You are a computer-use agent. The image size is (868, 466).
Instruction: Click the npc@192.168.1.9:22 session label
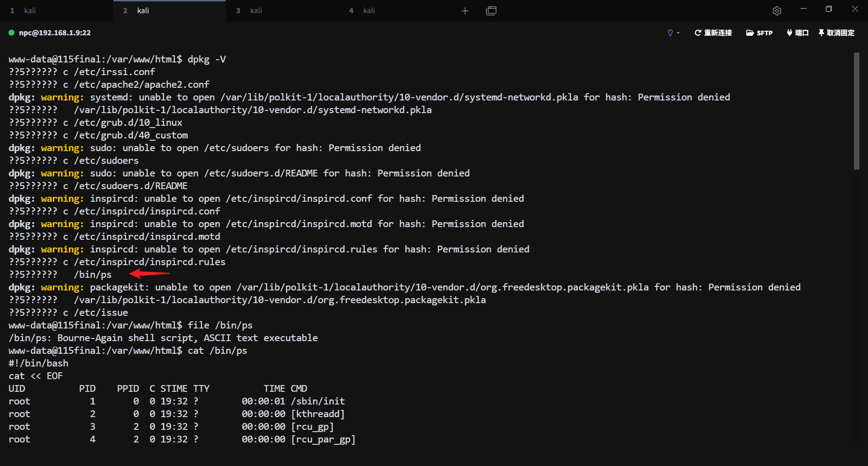click(55, 33)
